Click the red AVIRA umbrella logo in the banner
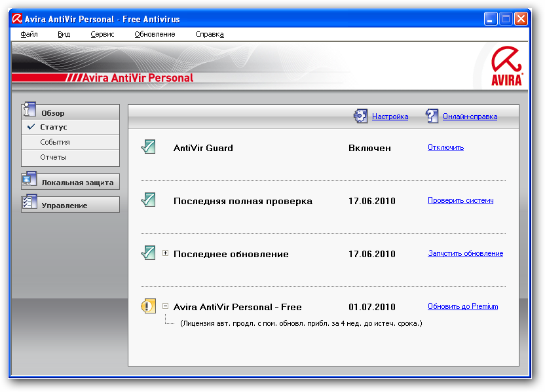The width and height of the screenshot is (545, 392). 506,65
